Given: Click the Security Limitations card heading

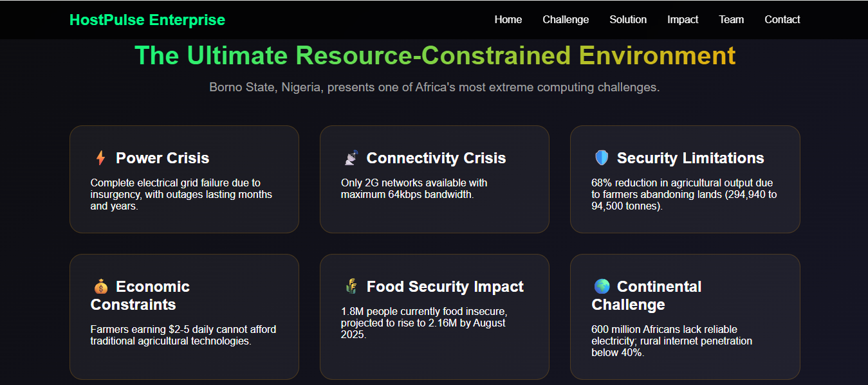Looking at the screenshot, I should point(690,158).
